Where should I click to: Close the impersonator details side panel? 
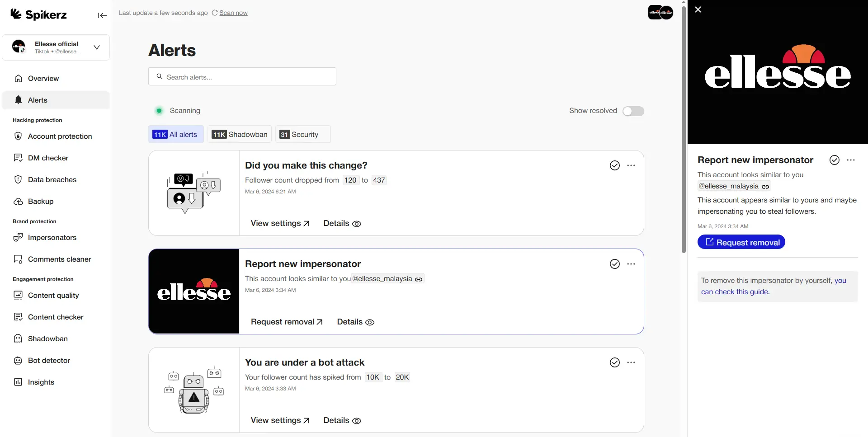[x=698, y=9]
